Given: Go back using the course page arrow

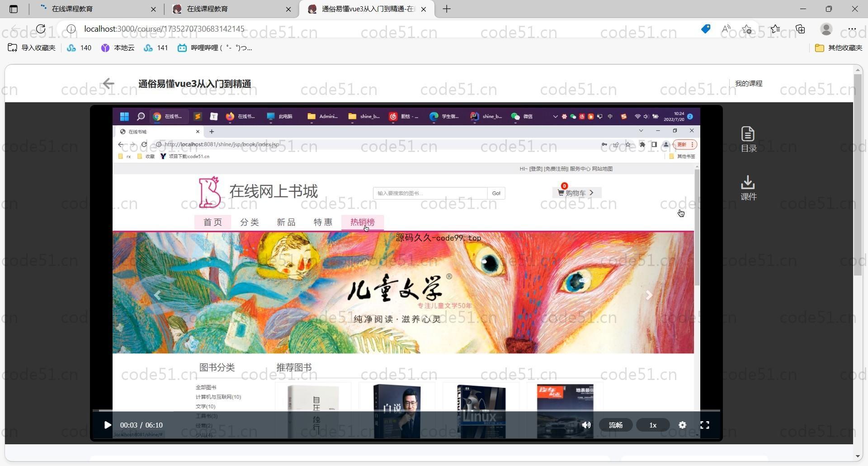Looking at the screenshot, I should (x=108, y=84).
